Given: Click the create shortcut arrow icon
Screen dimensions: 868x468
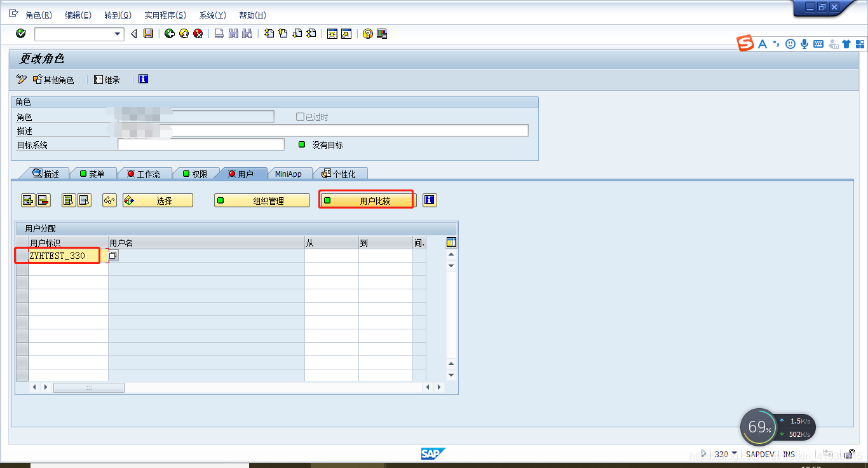Looking at the screenshot, I should click(x=346, y=34).
